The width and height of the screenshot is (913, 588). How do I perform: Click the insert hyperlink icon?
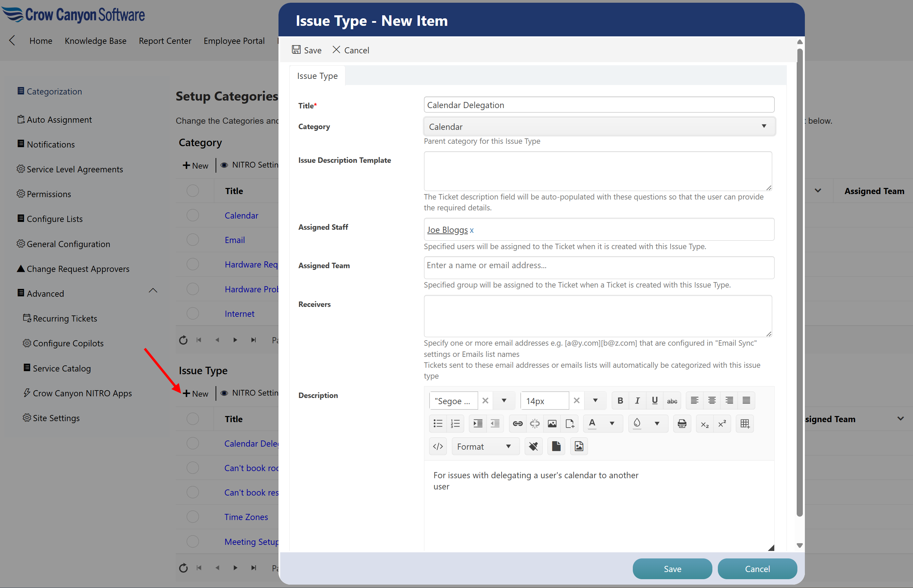coord(518,423)
